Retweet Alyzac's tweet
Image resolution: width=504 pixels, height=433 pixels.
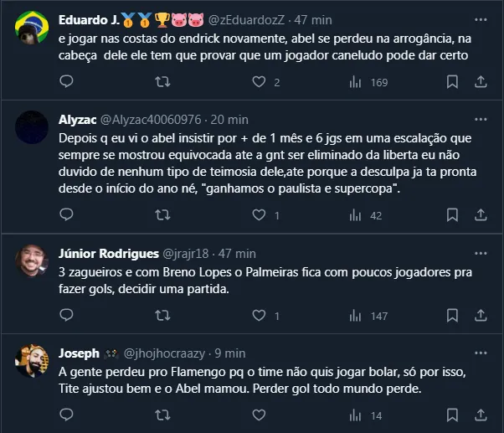click(164, 215)
